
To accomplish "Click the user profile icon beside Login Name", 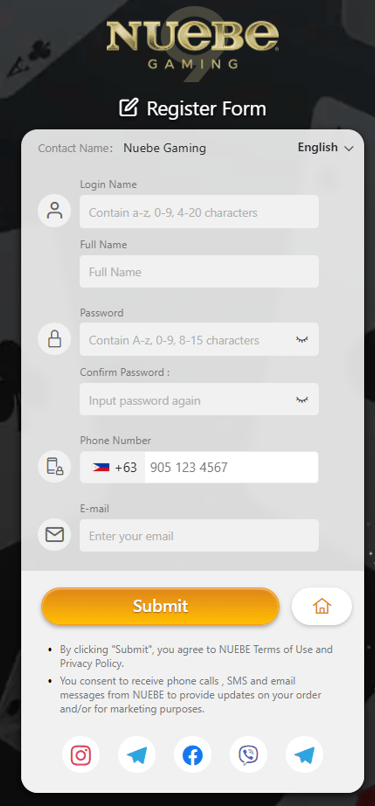I will click(54, 211).
